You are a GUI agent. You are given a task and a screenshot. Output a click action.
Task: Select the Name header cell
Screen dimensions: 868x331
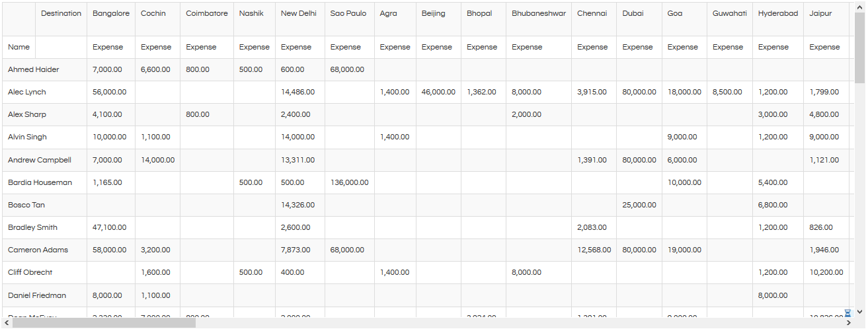point(19,47)
